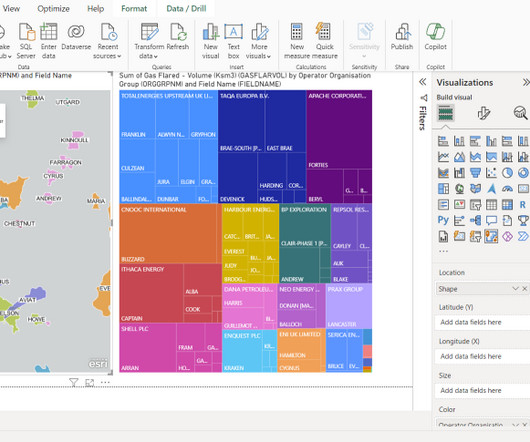Click filter icon below map visual

click(x=73, y=383)
